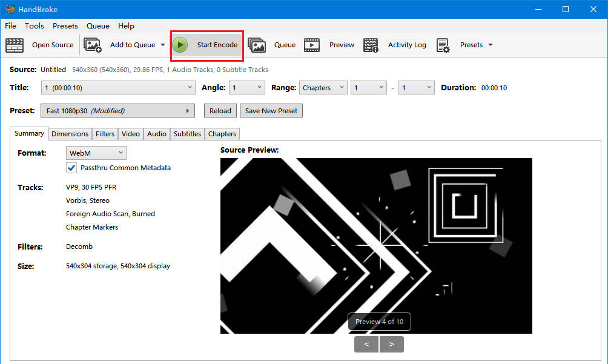The image size is (608, 364).
Task: Open the ending chapter dropdown
Action: coord(417,88)
